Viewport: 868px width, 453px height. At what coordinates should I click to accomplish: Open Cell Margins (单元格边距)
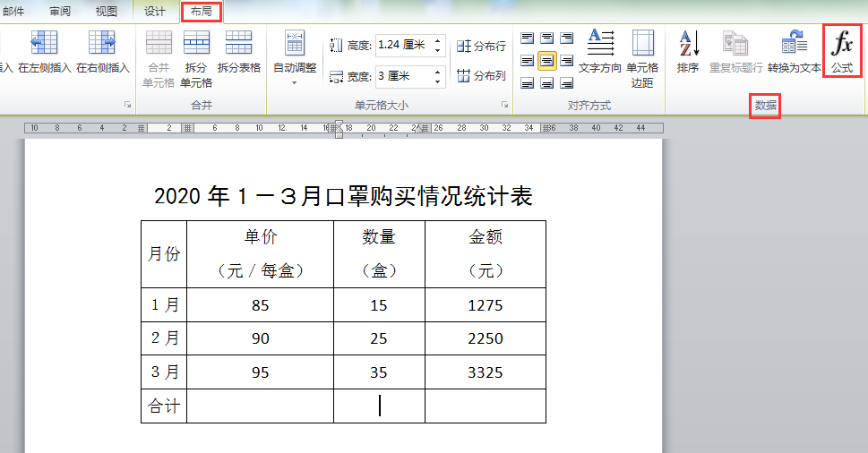pyautogui.click(x=642, y=58)
